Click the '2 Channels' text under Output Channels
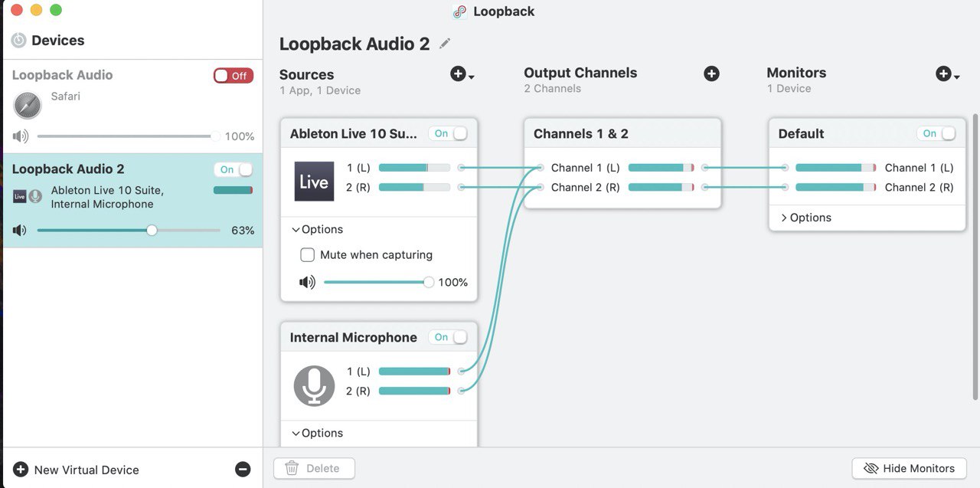Screen dimensions: 980x488 [552, 89]
